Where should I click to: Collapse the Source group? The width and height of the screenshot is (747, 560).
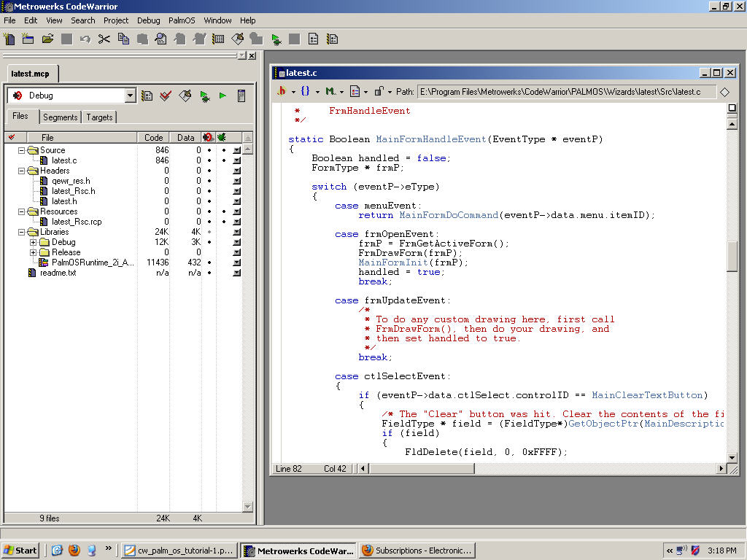coord(21,150)
